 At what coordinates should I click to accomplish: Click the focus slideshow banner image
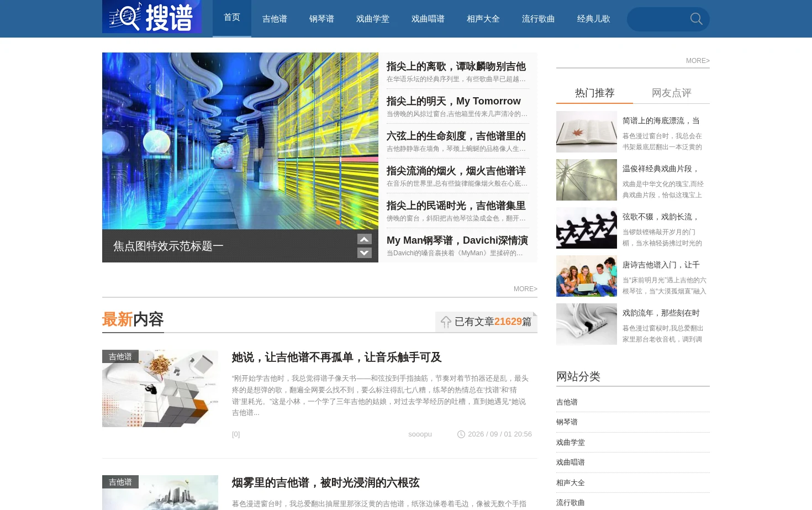(240, 141)
